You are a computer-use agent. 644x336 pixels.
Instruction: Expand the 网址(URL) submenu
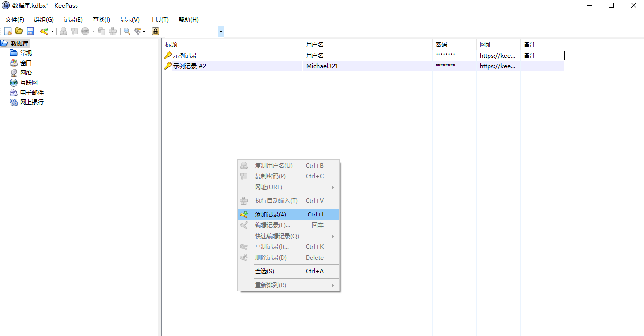click(x=289, y=187)
